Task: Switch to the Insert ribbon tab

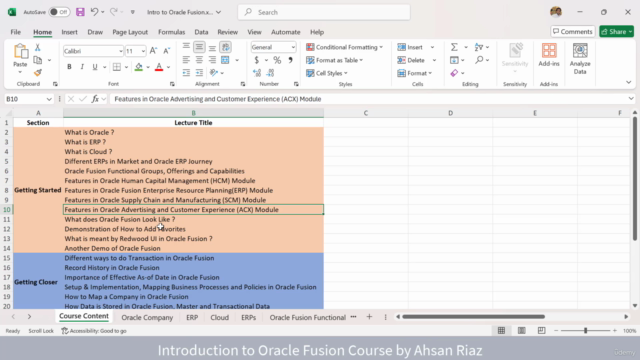Action: point(69,32)
